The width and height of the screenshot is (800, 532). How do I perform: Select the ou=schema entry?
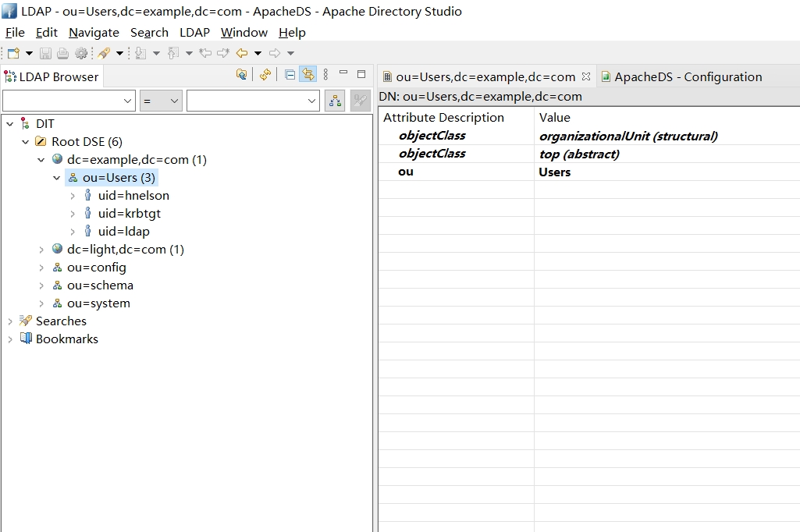[100, 286]
